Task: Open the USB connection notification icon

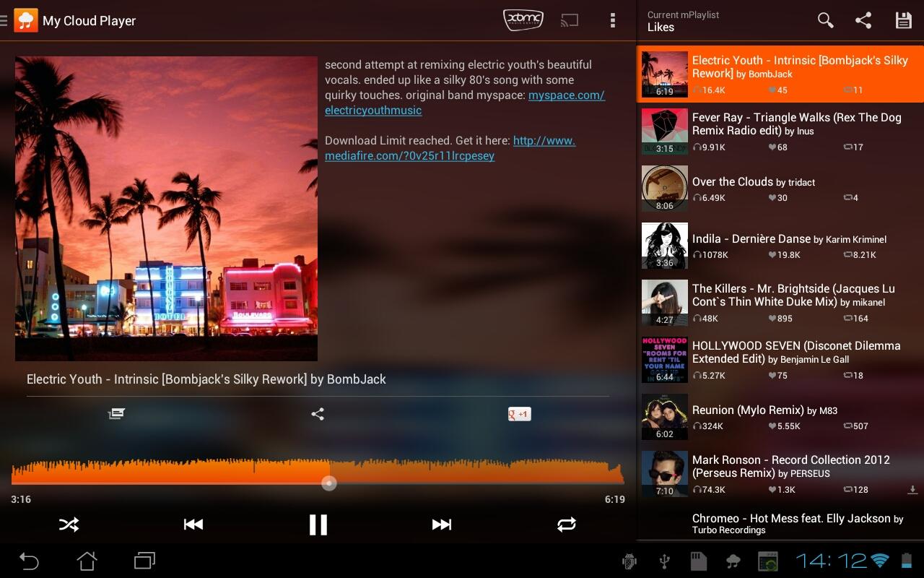Action: pos(665,561)
